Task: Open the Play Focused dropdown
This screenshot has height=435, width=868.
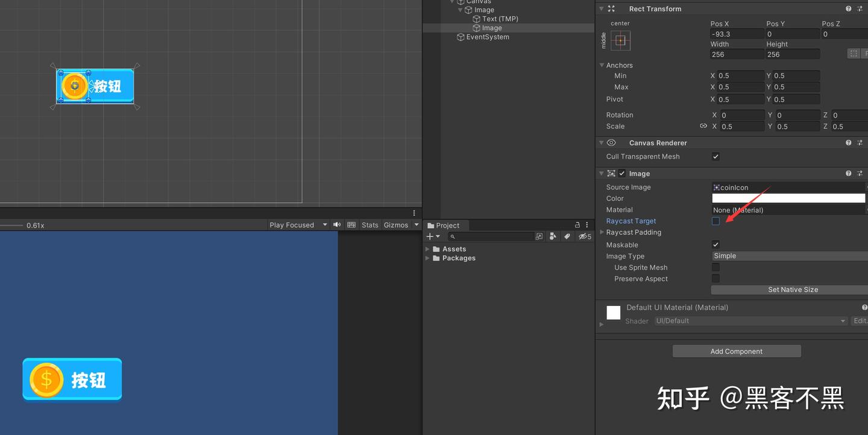Action: (x=298, y=224)
